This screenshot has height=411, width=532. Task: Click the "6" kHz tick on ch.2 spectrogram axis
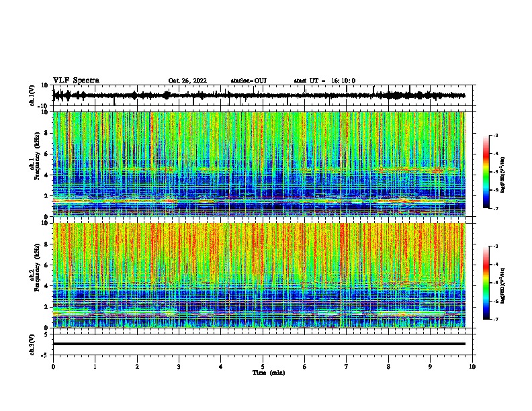coord(47,265)
